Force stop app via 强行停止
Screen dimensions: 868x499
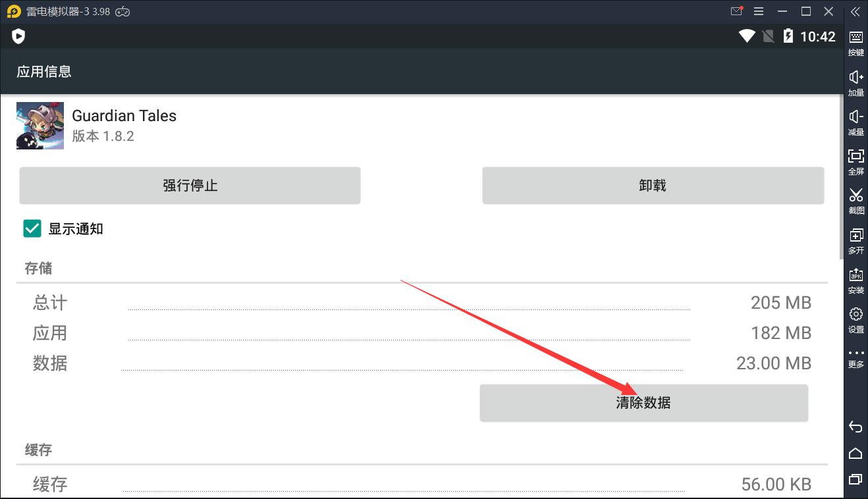pos(190,186)
